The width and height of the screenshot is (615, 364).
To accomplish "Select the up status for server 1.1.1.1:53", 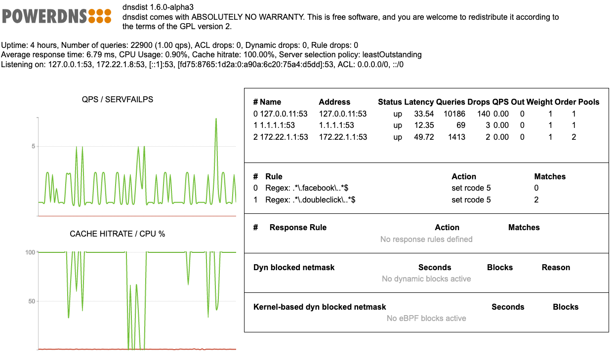I will point(397,125).
